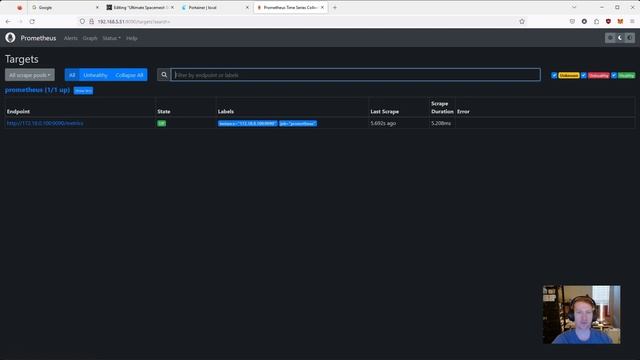This screenshot has width=640, height=360.
Task: Open the uBlock red shield extension
Action: [608, 21]
